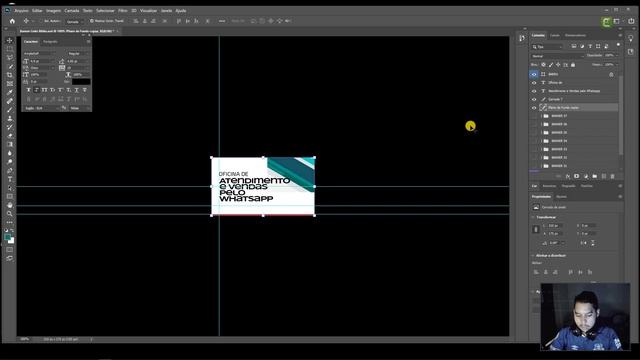Select the Clone Stamp tool
640x360 pixels.
click(10, 118)
